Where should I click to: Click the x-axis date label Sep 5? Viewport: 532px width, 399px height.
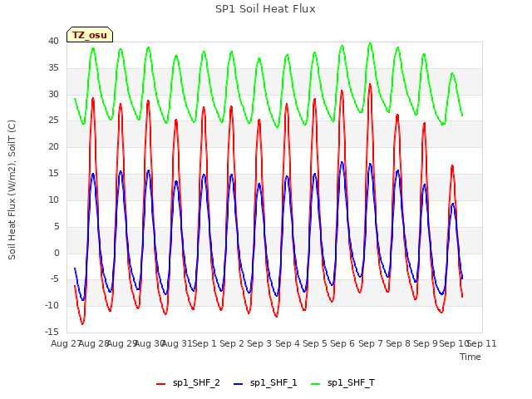tap(315, 343)
